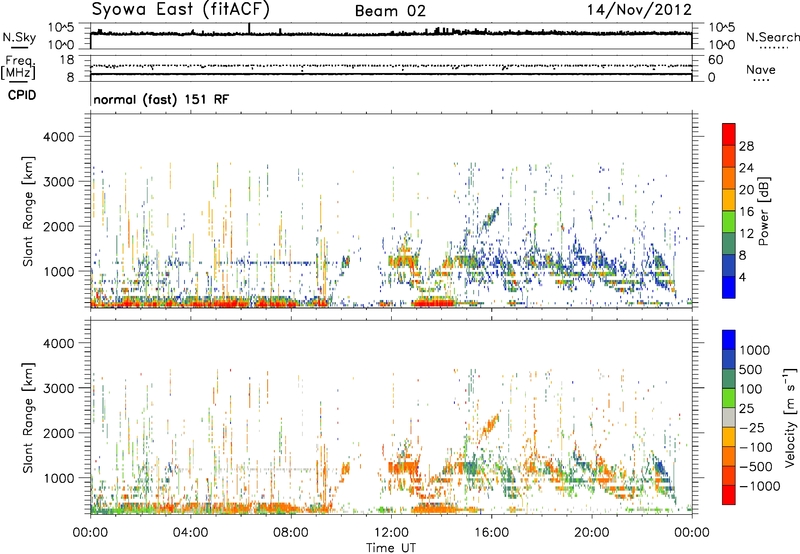Click the 'Time UT' axis label
Image resolution: width=800 pixels, height=554 pixels.
tap(391, 548)
